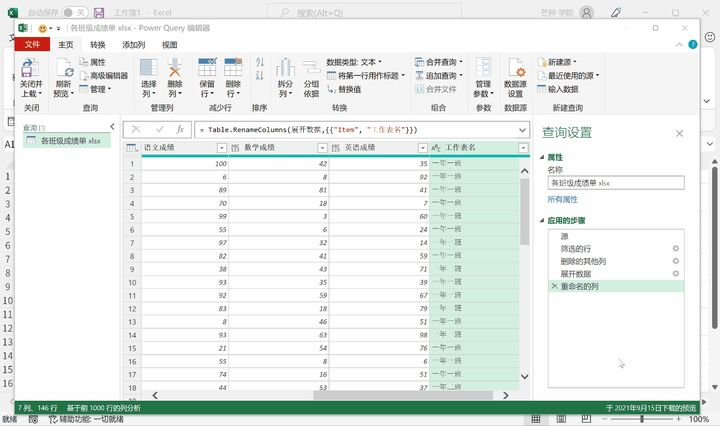Click the Remove Columns (删除列) icon
The height and width of the screenshot is (426, 720).
click(x=174, y=68)
